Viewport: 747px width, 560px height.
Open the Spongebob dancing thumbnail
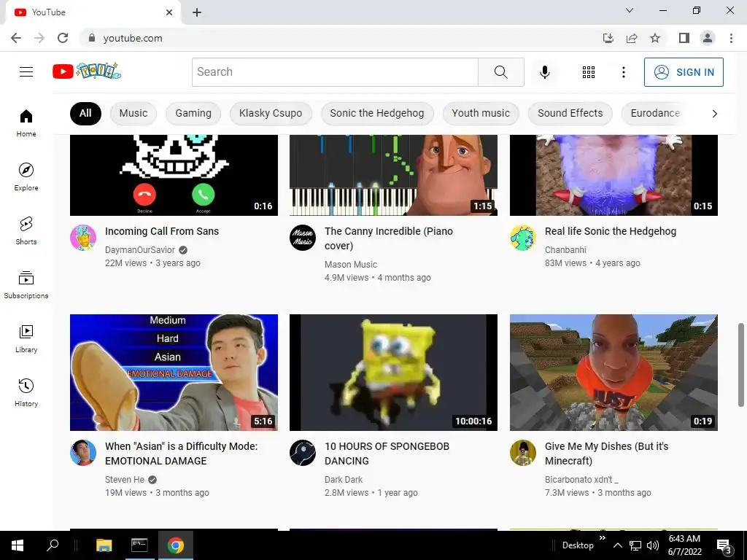393,373
